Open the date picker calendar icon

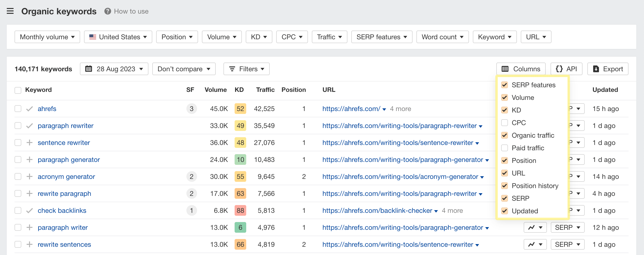click(x=89, y=69)
